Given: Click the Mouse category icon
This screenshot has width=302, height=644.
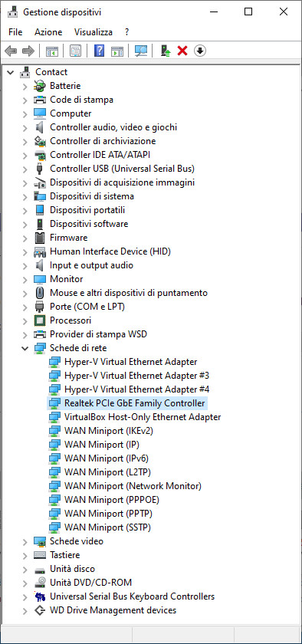Looking at the screenshot, I should [40, 293].
